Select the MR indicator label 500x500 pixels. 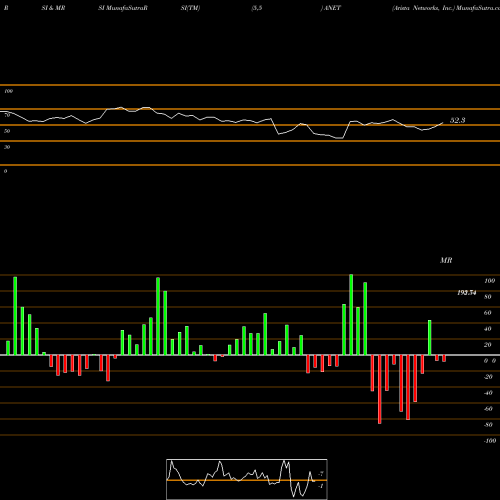[446, 260]
